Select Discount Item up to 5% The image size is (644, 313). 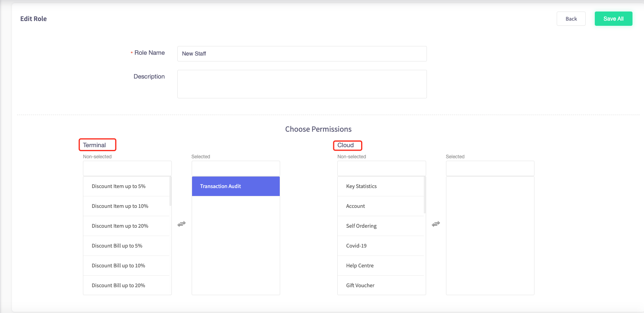126,186
